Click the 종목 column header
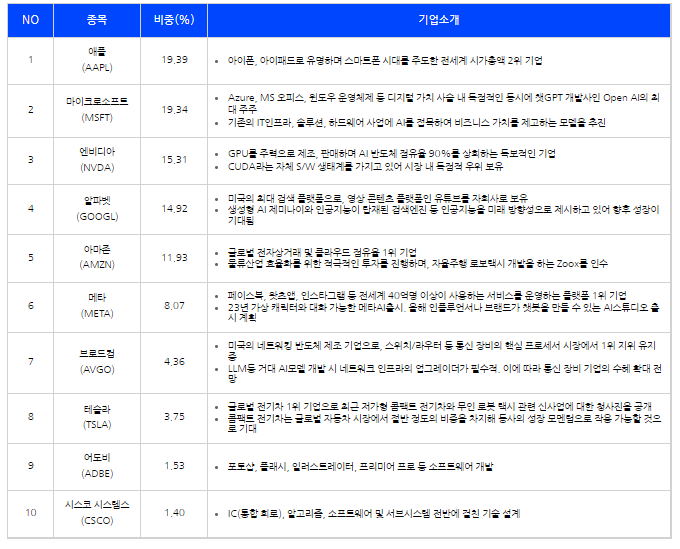This screenshot has width=680, height=549. (x=97, y=20)
